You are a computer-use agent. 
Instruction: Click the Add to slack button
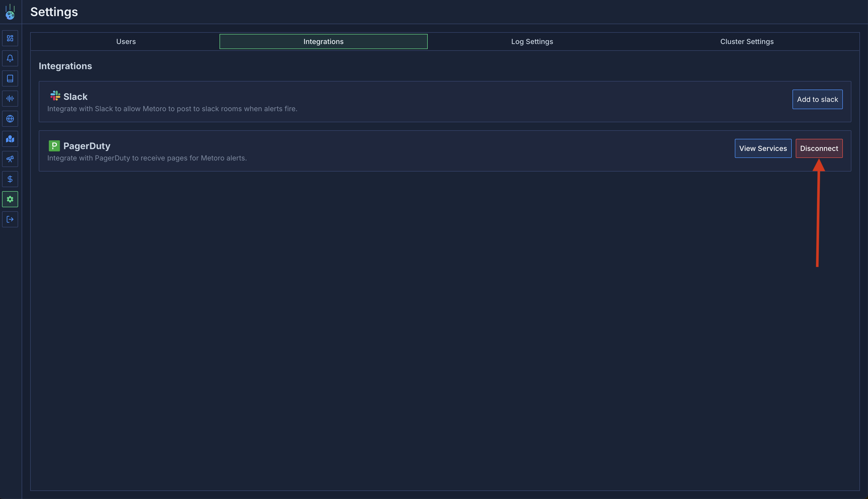817,99
